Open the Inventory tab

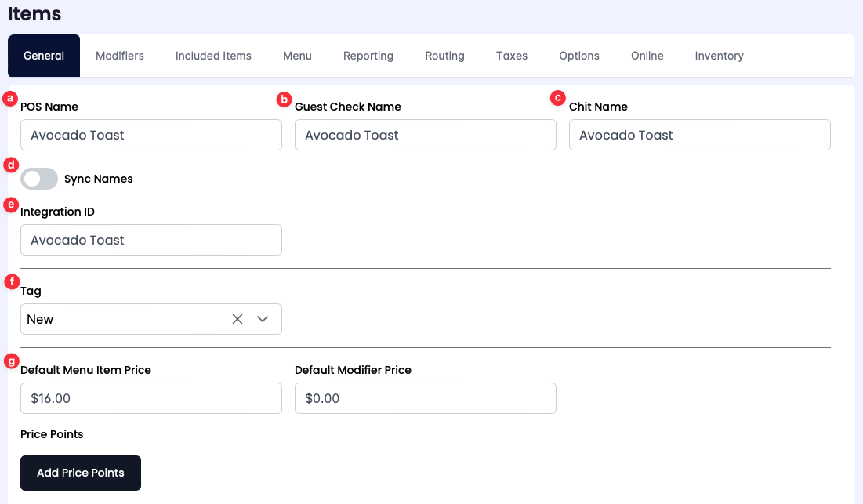pyautogui.click(x=719, y=56)
